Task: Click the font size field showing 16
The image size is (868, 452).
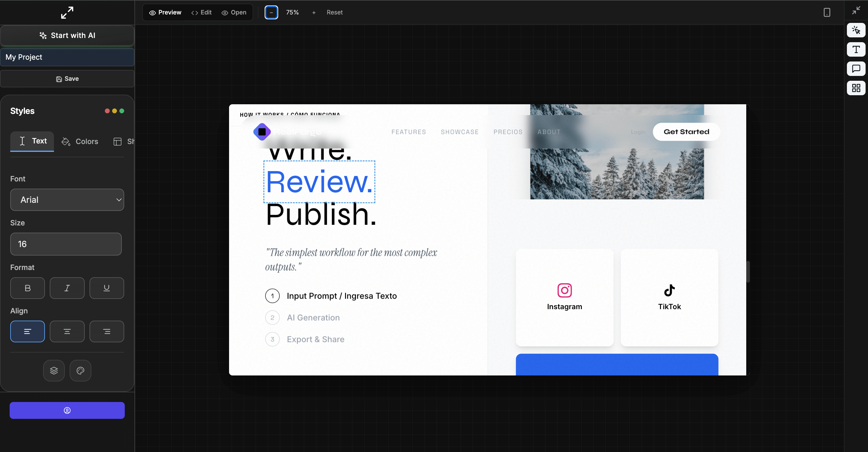Action: (66, 244)
